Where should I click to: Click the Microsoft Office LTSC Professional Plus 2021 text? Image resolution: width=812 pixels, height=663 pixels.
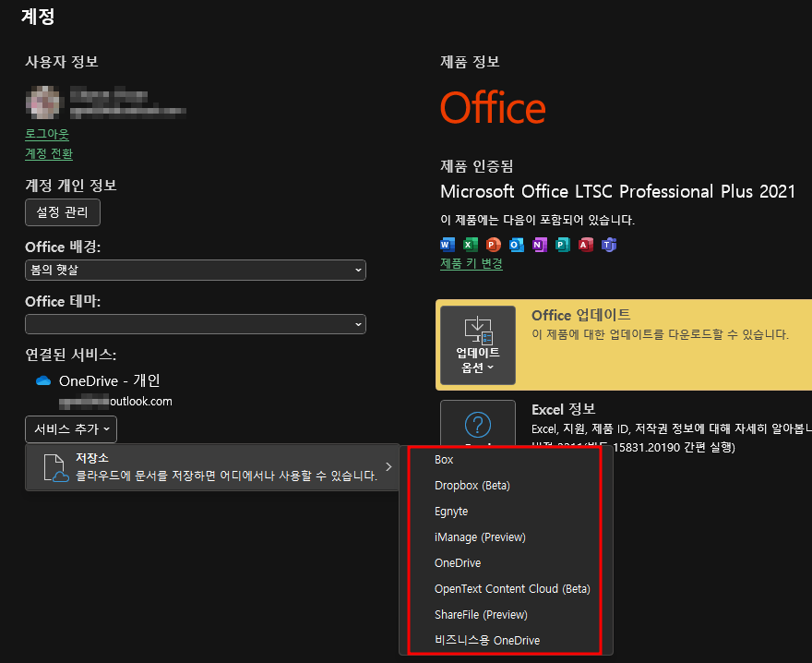[x=617, y=192]
